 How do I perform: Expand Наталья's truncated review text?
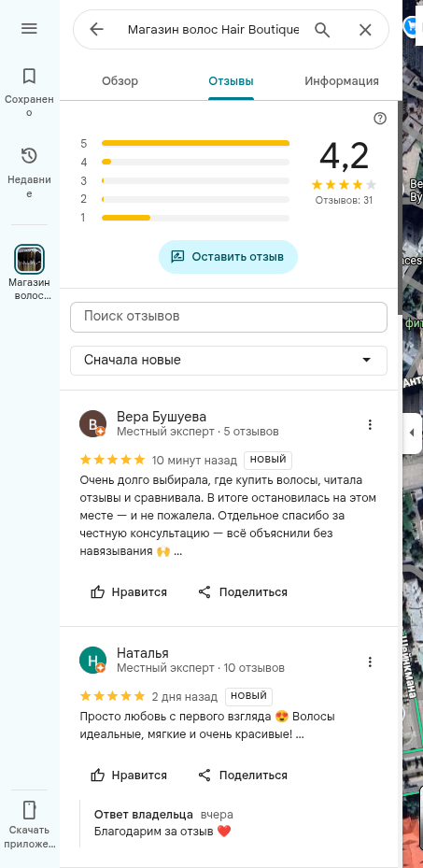(x=301, y=735)
